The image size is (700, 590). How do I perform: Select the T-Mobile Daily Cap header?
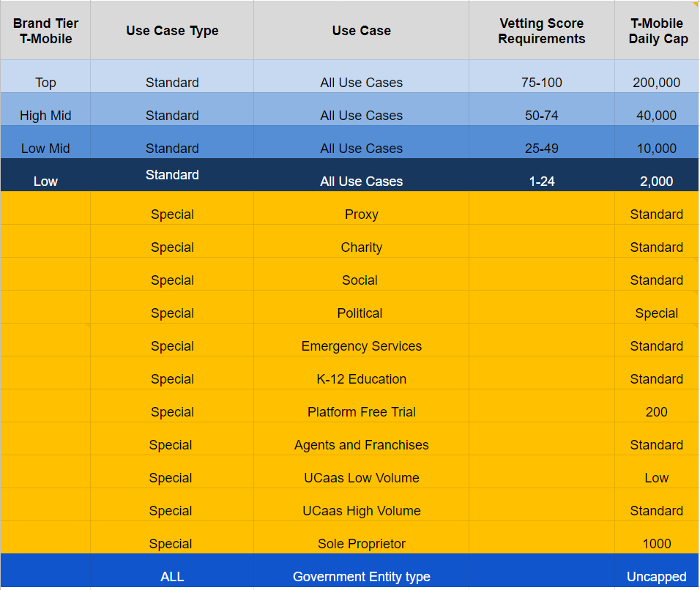657,31
